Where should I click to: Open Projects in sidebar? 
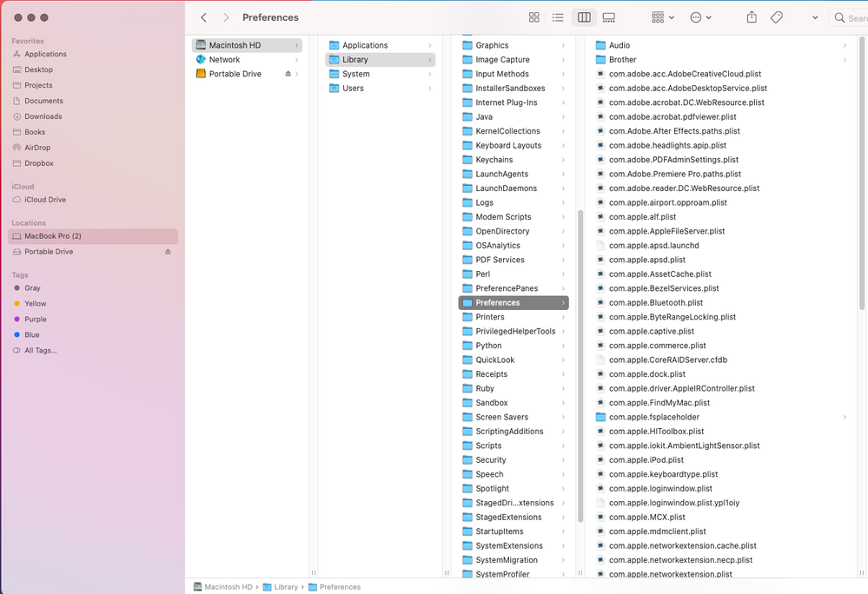pos(38,85)
